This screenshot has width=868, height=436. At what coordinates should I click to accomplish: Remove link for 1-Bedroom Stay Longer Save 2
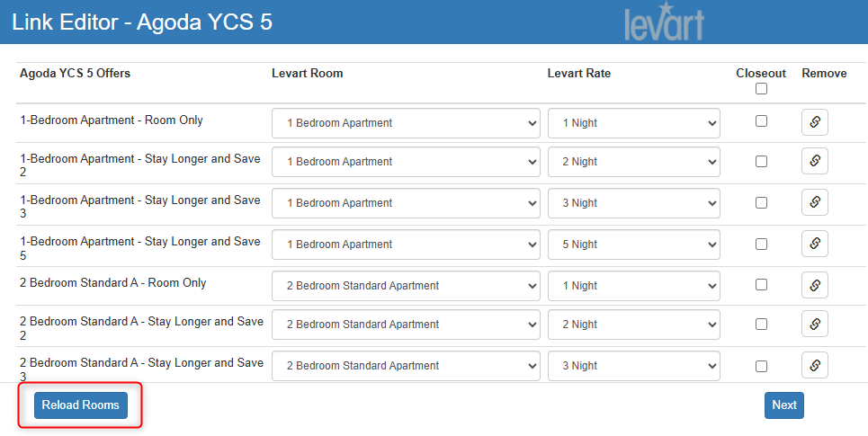[814, 161]
